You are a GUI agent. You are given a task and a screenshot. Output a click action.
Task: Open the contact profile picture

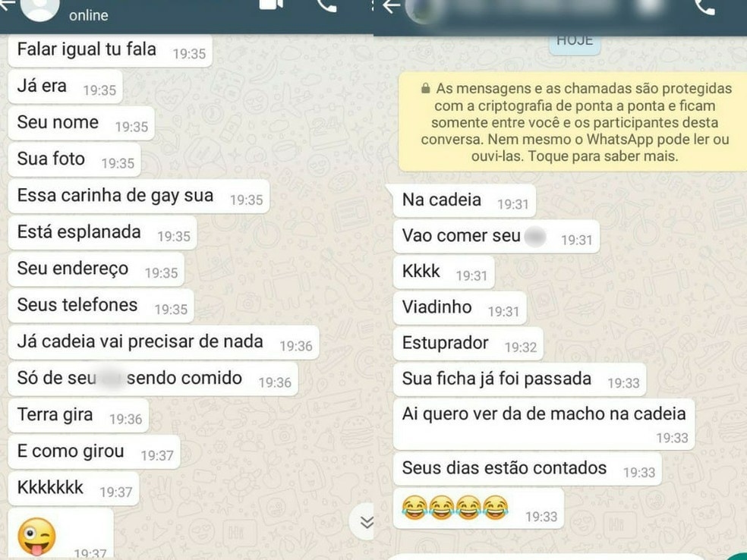click(40, 10)
